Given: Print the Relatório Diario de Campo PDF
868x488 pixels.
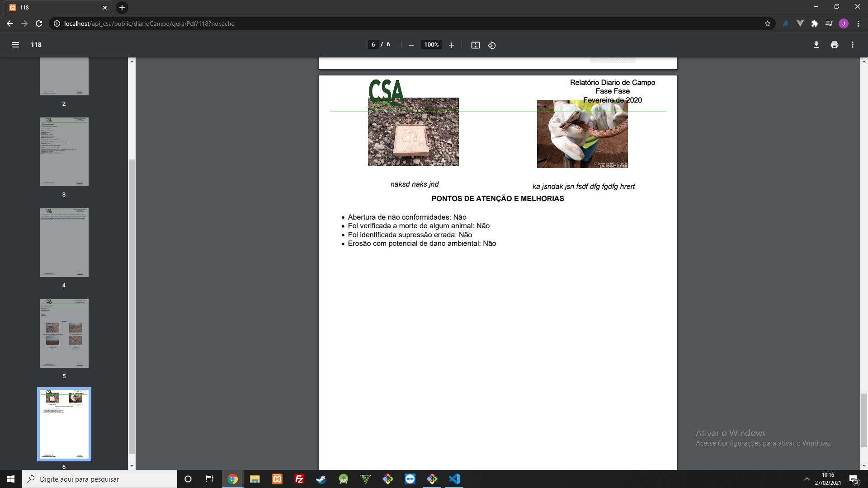Looking at the screenshot, I should pyautogui.click(x=835, y=45).
